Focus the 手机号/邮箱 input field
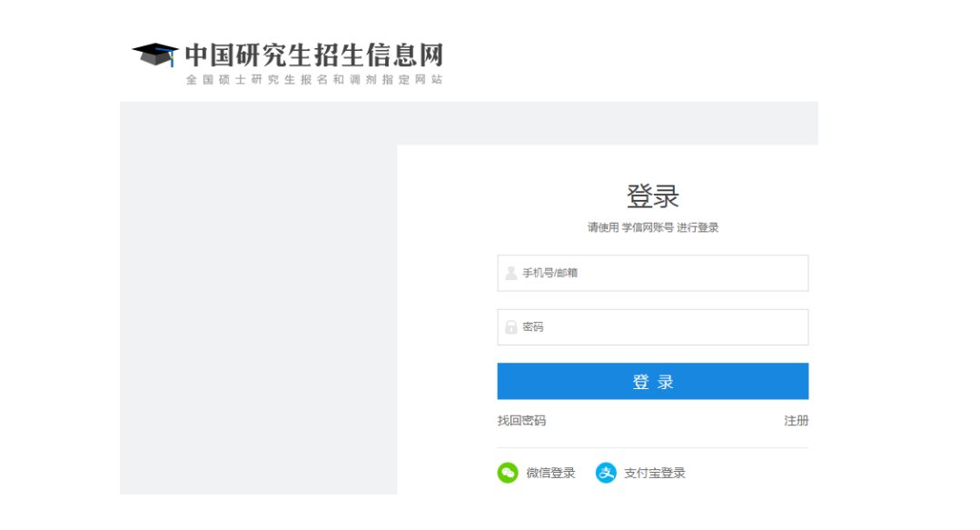Image resolution: width=980 pixels, height=530 pixels. pyautogui.click(x=652, y=273)
